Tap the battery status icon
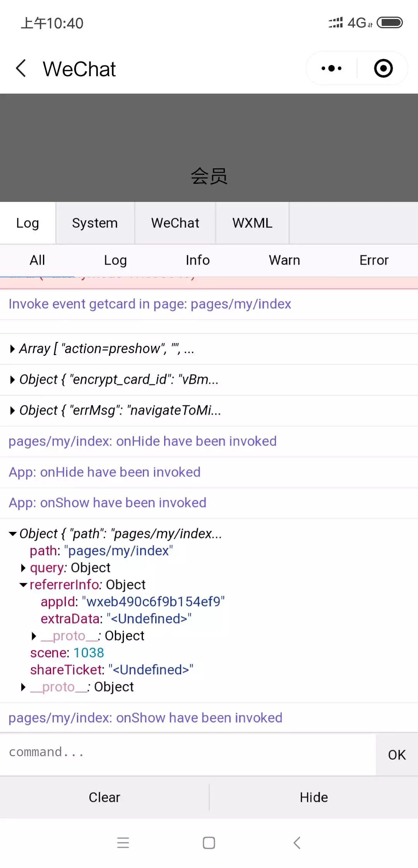Viewport: 418px width, 868px height. click(x=390, y=23)
